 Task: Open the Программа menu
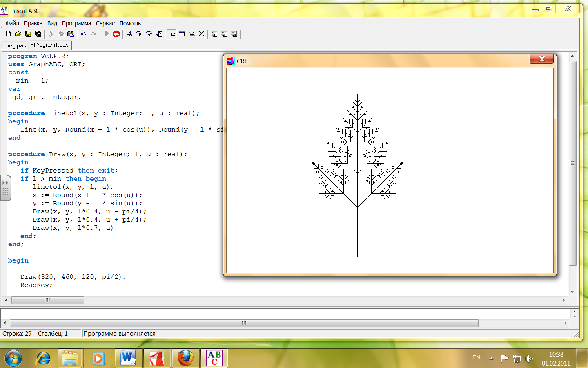(x=76, y=23)
